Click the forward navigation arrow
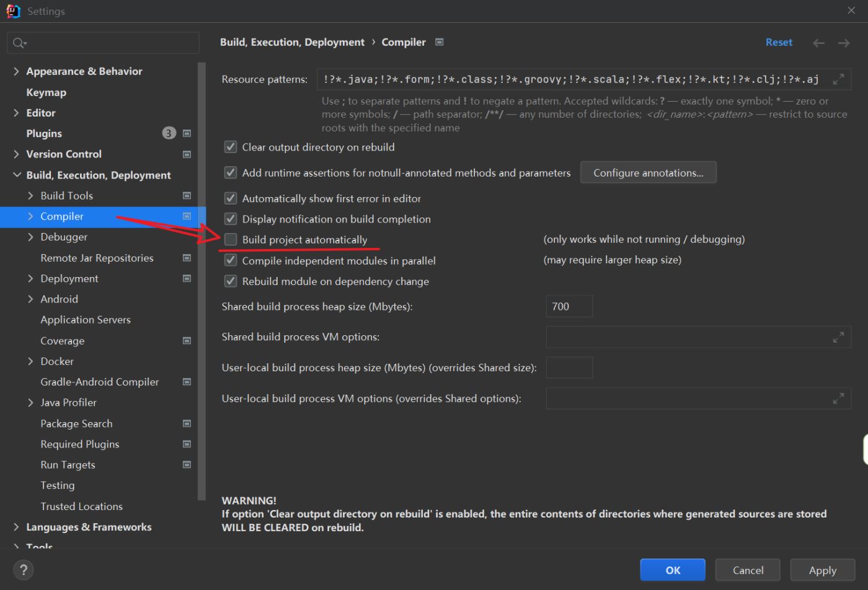The width and height of the screenshot is (868, 590). click(844, 43)
